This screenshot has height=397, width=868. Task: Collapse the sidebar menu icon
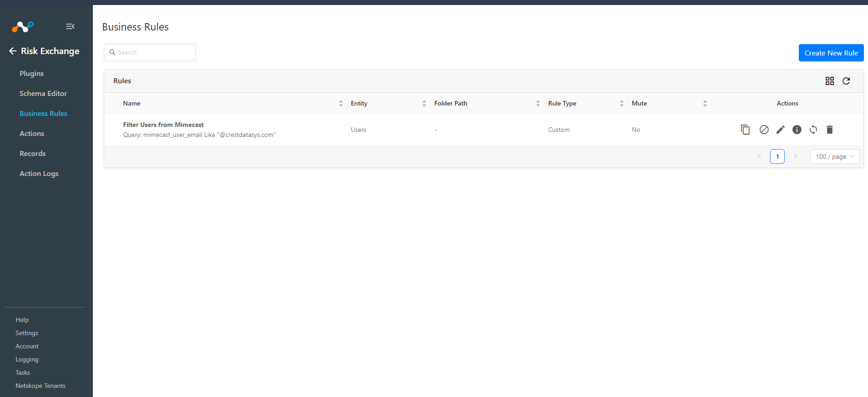pyautogui.click(x=70, y=26)
